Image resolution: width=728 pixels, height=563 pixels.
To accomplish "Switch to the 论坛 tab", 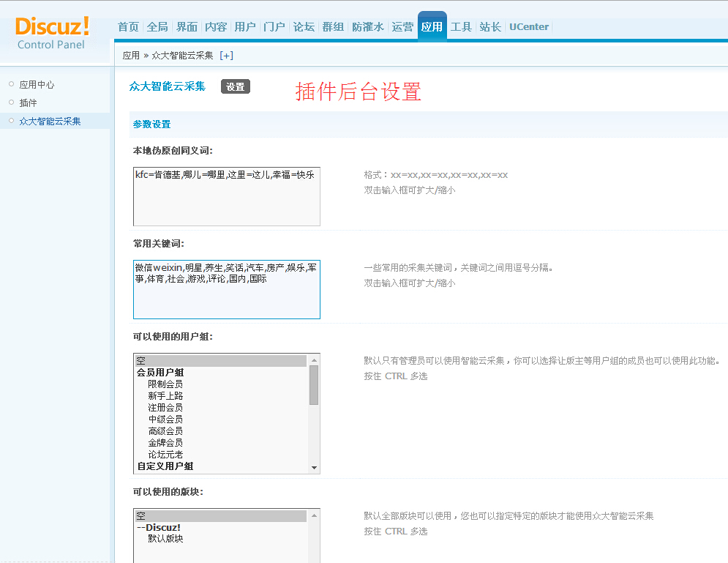I will (304, 26).
